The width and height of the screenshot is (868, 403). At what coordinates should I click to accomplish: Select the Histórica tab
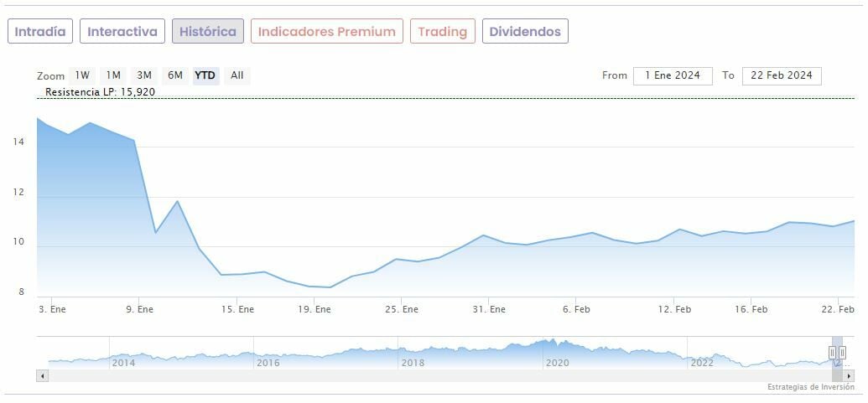coord(208,32)
